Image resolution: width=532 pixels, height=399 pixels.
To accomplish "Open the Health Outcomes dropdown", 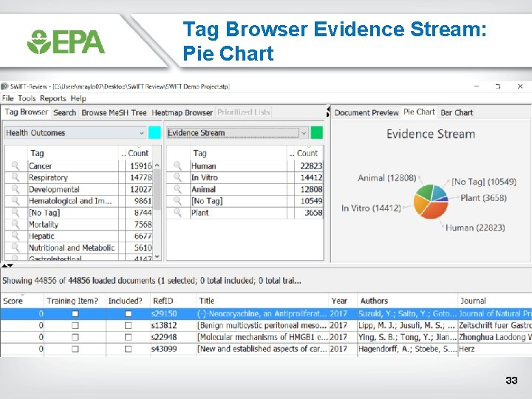I will click(75, 133).
